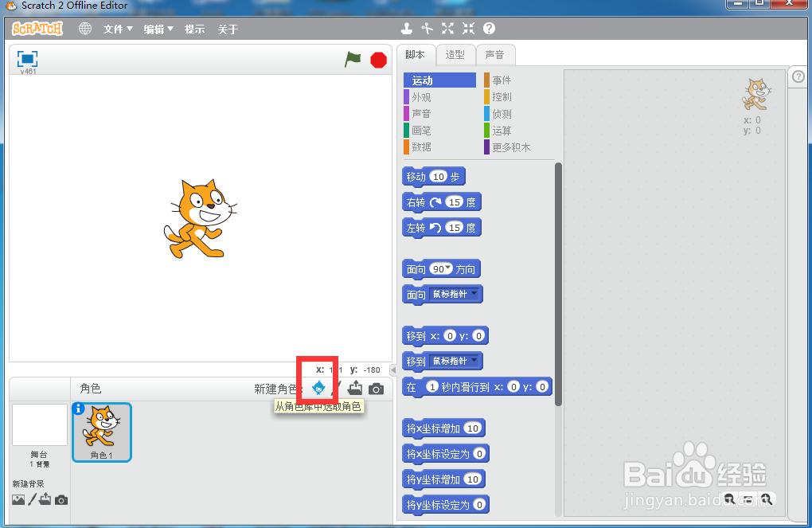This screenshot has height=528, width=812.
Task: Upload backdrop from file
Action: tap(45, 499)
